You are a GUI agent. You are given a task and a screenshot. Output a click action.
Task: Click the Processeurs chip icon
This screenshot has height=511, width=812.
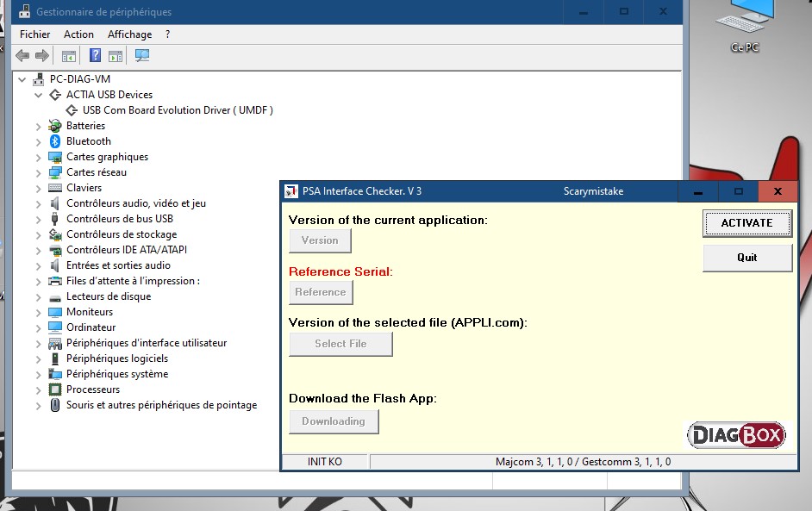[x=55, y=389]
